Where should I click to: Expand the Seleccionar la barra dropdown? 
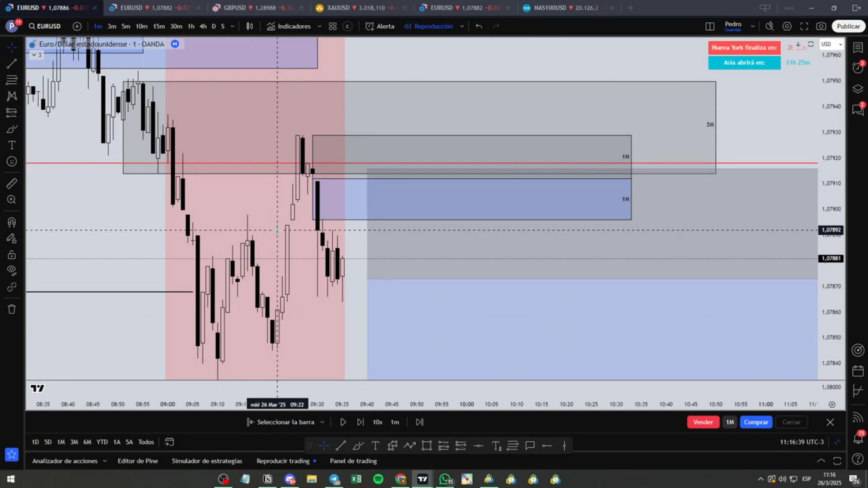(x=323, y=423)
